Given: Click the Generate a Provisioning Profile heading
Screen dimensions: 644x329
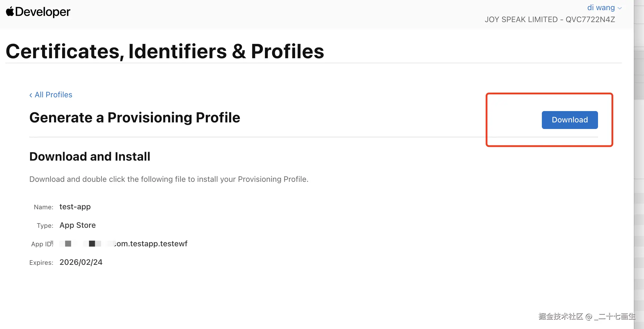Looking at the screenshot, I should pyautogui.click(x=135, y=118).
